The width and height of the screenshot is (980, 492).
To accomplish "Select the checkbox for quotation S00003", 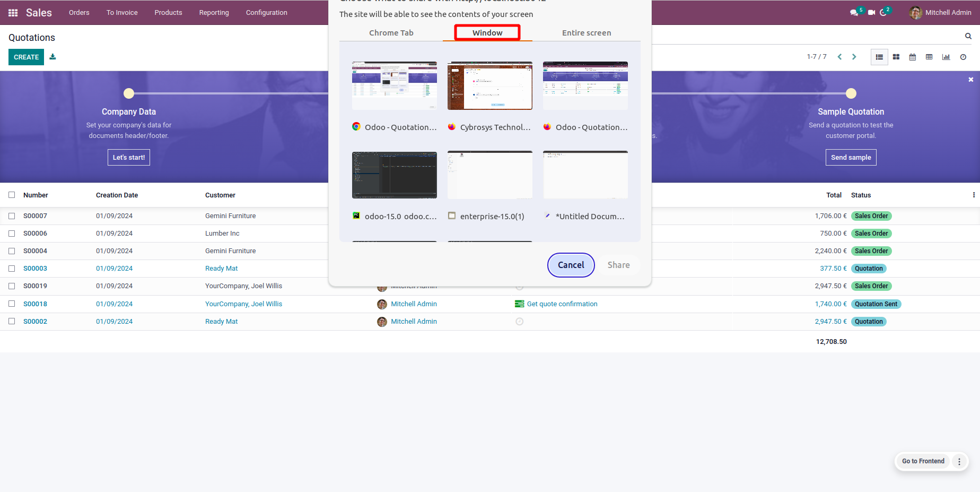I will (12, 269).
